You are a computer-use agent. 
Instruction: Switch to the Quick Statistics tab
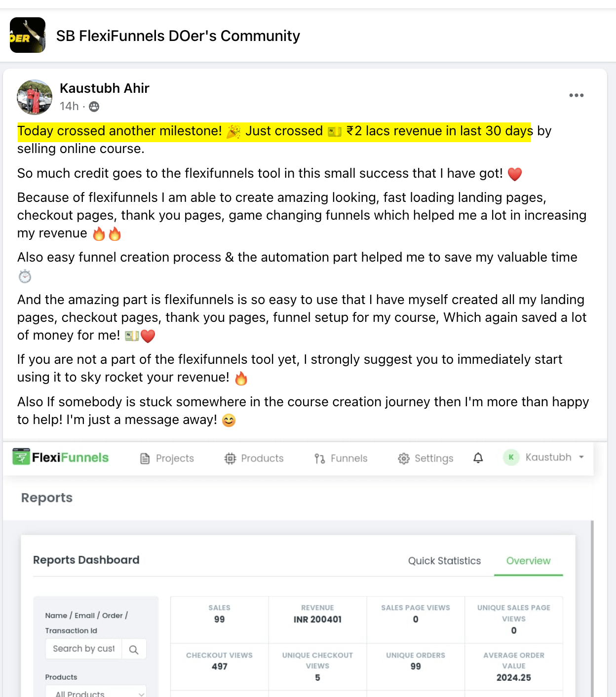tap(444, 561)
